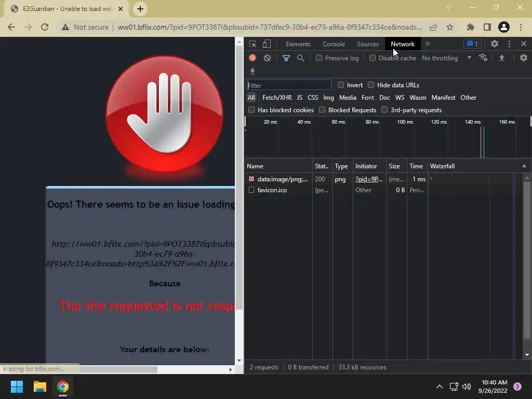
Task: Open the volume control tray icon
Action: point(467,387)
